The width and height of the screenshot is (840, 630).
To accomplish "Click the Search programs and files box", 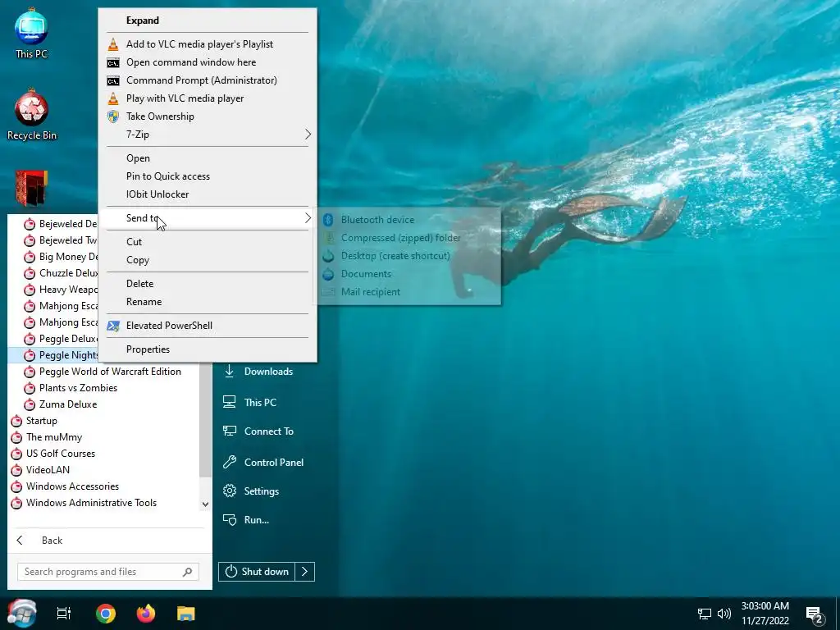I will [x=108, y=572].
